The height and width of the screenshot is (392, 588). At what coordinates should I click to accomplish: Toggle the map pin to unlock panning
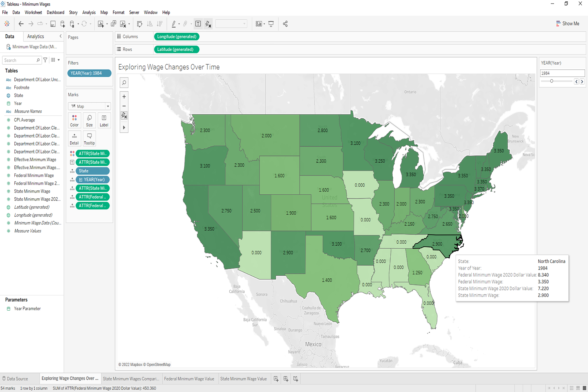[124, 115]
